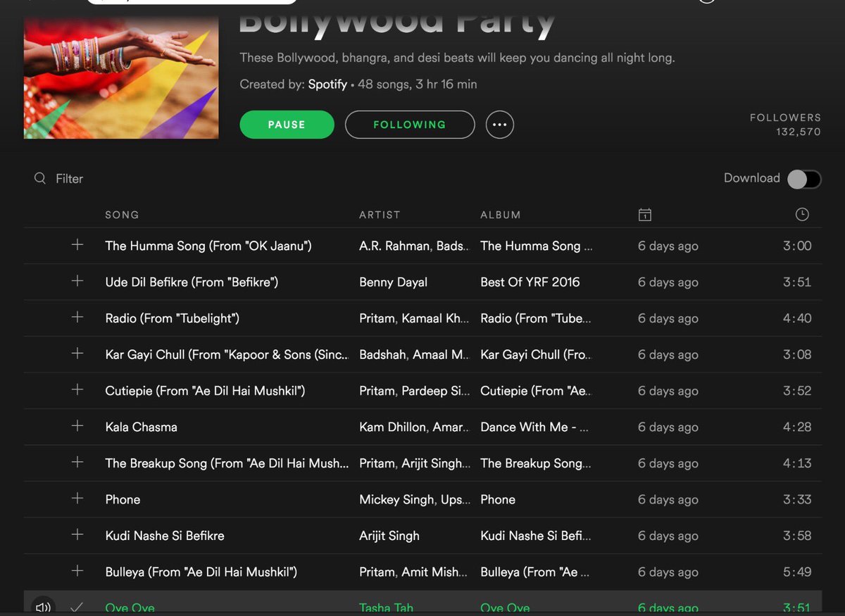Open album Best Of YRF 2016
The width and height of the screenshot is (845, 616).
click(x=530, y=282)
